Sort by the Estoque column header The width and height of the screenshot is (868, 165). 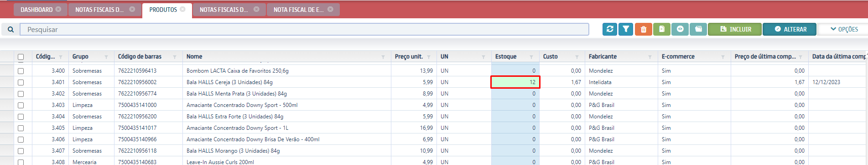tap(506, 57)
